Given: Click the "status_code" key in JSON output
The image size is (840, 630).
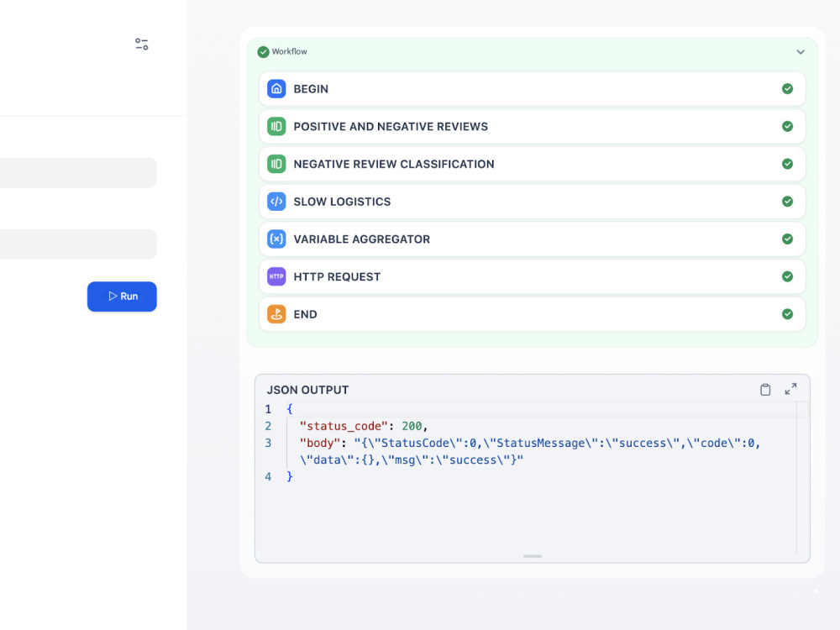Looking at the screenshot, I should tap(344, 427).
